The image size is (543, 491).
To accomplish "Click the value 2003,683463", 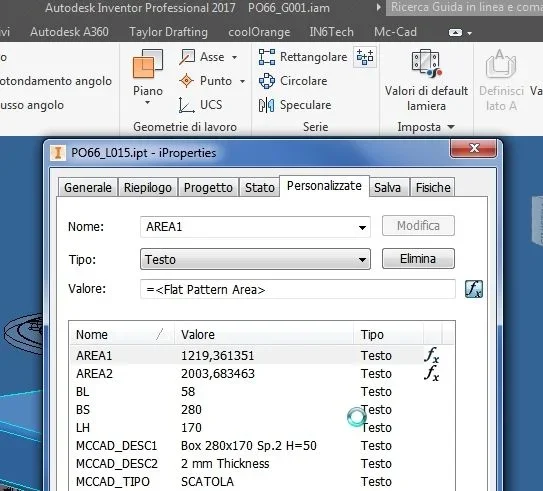I will tap(218, 374).
